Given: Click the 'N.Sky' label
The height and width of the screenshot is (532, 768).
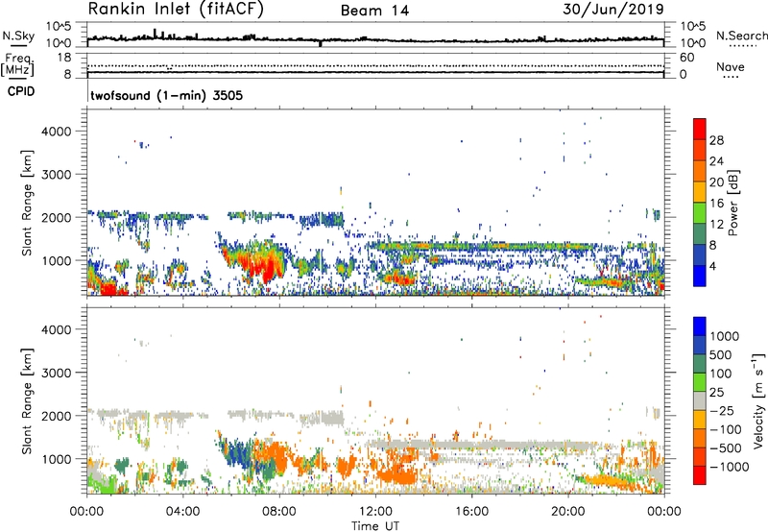Looking at the screenshot, I should click(x=18, y=36).
